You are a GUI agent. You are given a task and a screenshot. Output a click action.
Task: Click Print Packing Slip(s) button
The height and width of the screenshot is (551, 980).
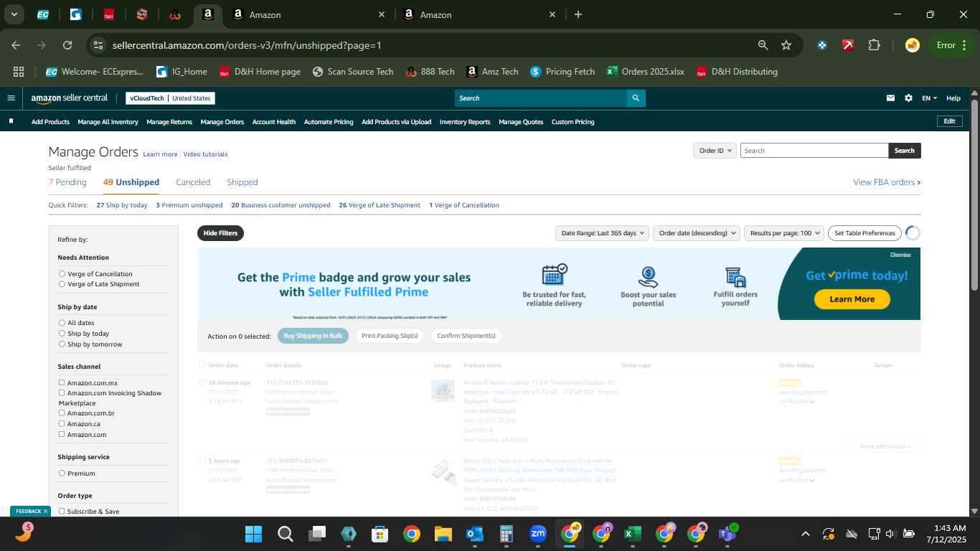click(x=390, y=336)
